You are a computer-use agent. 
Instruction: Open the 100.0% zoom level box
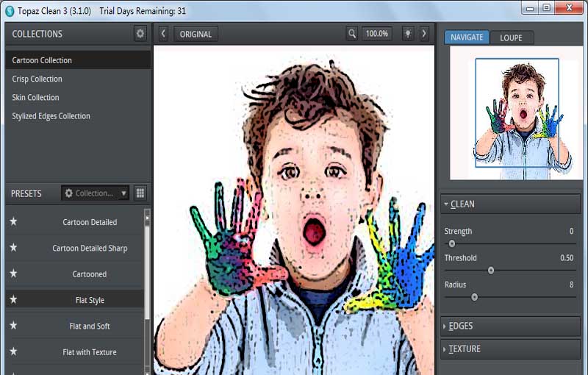(x=377, y=34)
